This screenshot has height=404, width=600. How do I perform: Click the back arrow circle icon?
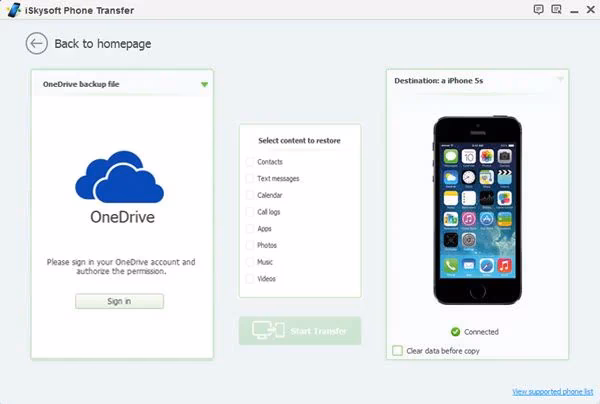click(37, 43)
